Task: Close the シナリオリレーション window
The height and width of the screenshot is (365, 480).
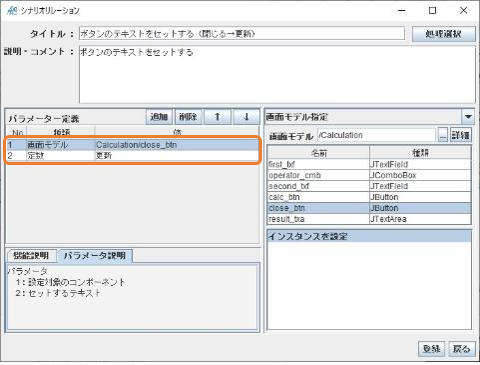Action: click(463, 11)
